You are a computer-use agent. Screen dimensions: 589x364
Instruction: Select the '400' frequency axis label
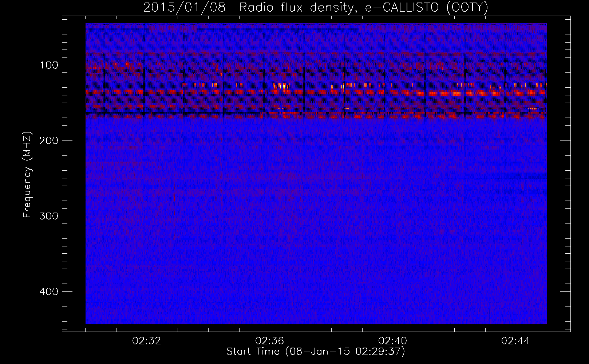[x=50, y=291]
